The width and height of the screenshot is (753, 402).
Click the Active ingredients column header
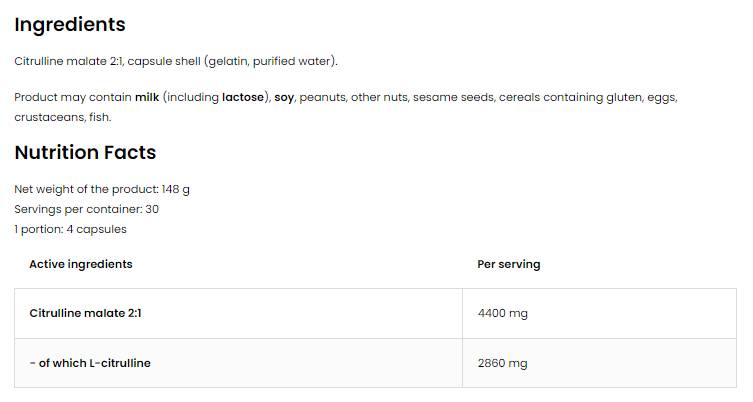click(x=81, y=264)
